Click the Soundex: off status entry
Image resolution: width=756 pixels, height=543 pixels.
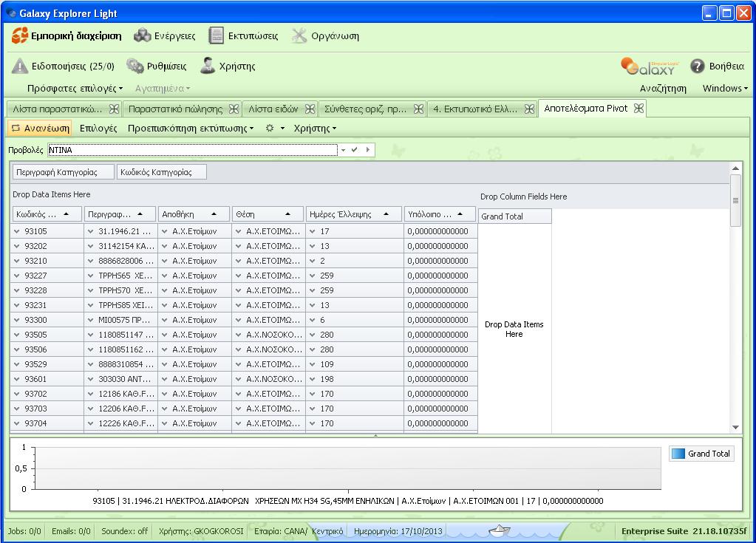pos(124,531)
